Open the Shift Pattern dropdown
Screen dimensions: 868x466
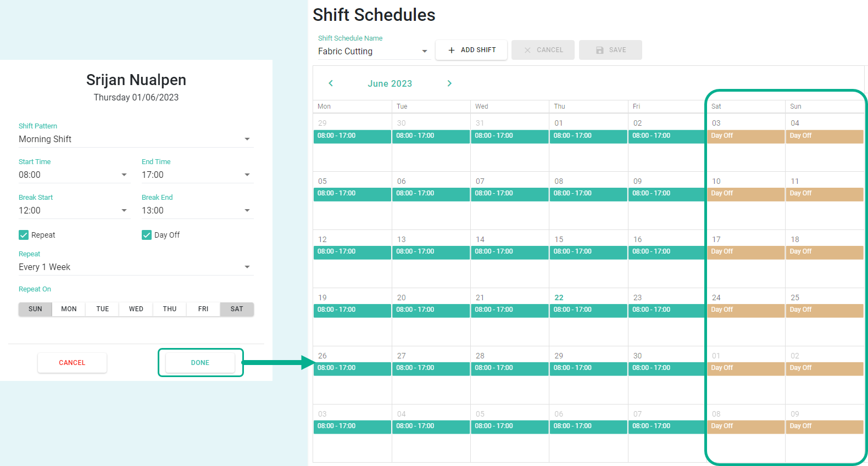[x=136, y=139]
